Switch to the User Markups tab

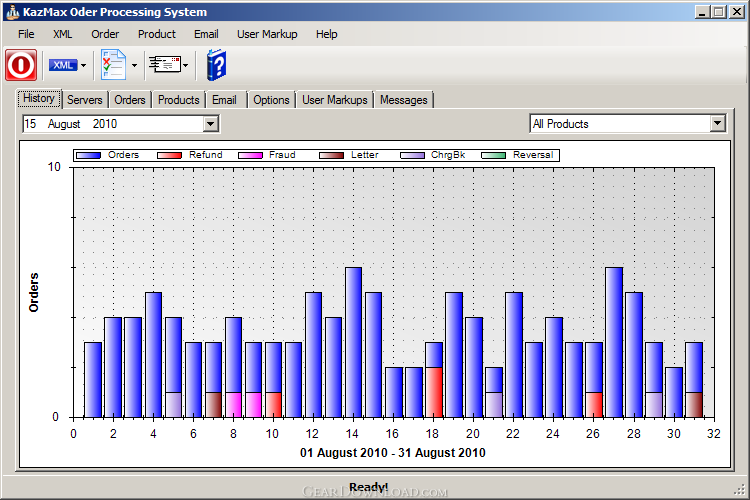pos(335,100)
